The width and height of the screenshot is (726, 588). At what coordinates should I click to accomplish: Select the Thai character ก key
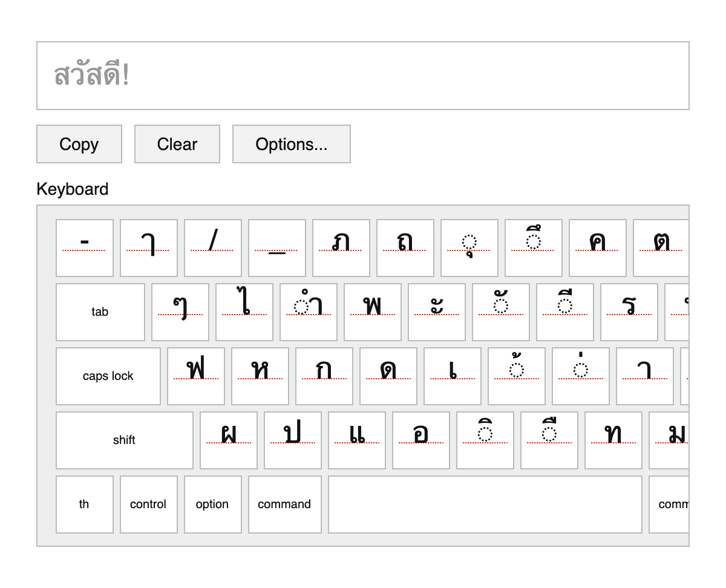click(x=324, y=376)
